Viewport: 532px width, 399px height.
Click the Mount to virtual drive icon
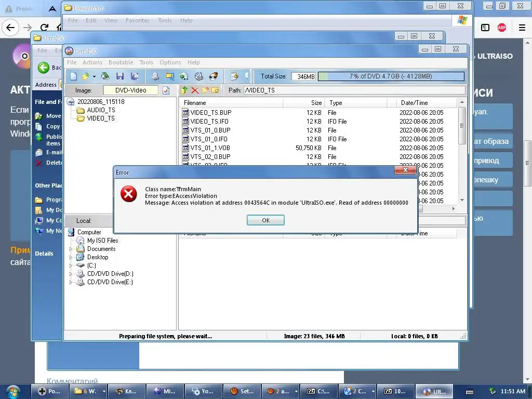[199, 76]
